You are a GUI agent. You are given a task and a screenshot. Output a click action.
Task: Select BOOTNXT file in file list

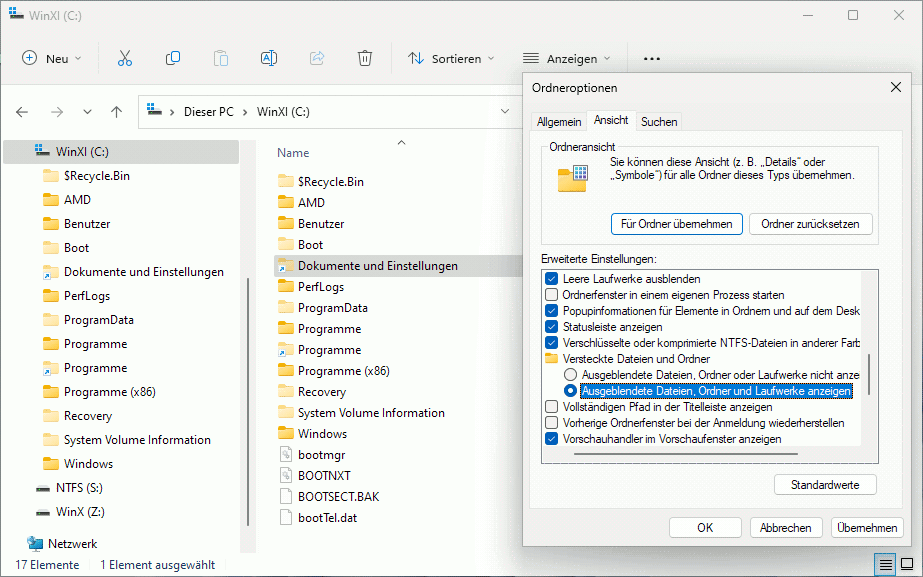pyautogui.click(x=324, y=476)
